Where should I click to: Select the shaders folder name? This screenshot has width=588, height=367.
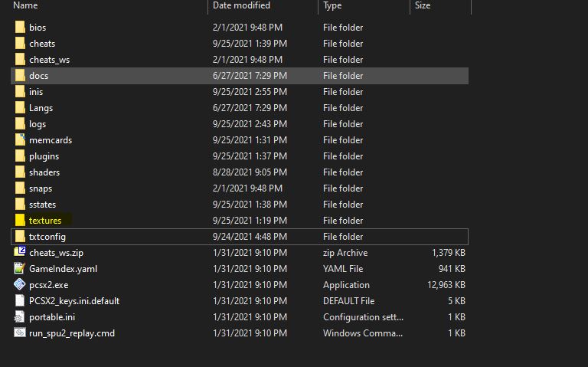point(44,172)
